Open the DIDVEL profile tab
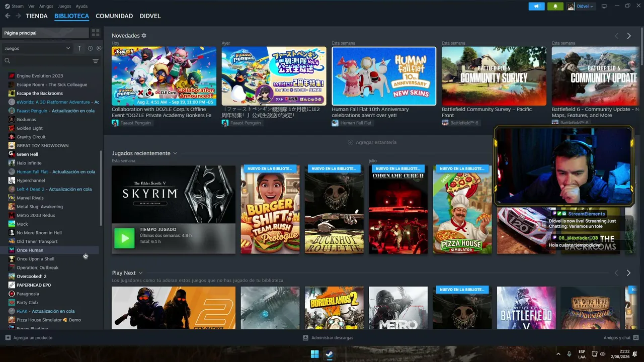Viewport: 644px width, 362px height. click(150, 16)
